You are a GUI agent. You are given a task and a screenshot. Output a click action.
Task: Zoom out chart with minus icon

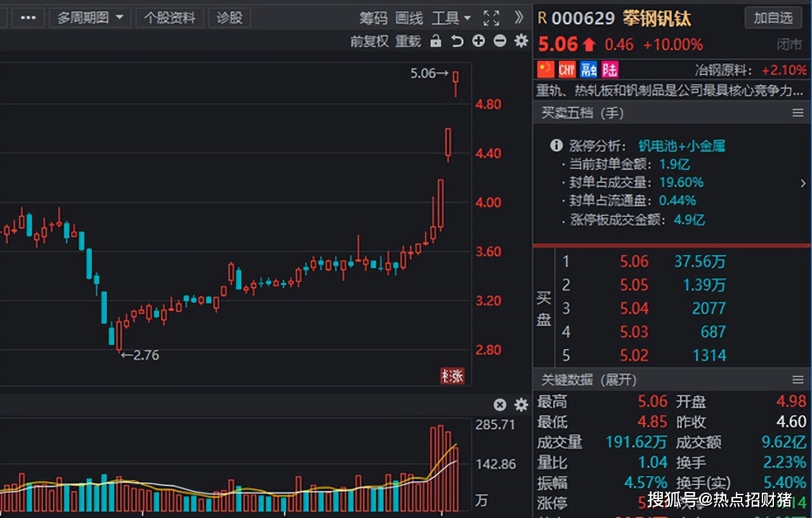[x=500, y=41]
